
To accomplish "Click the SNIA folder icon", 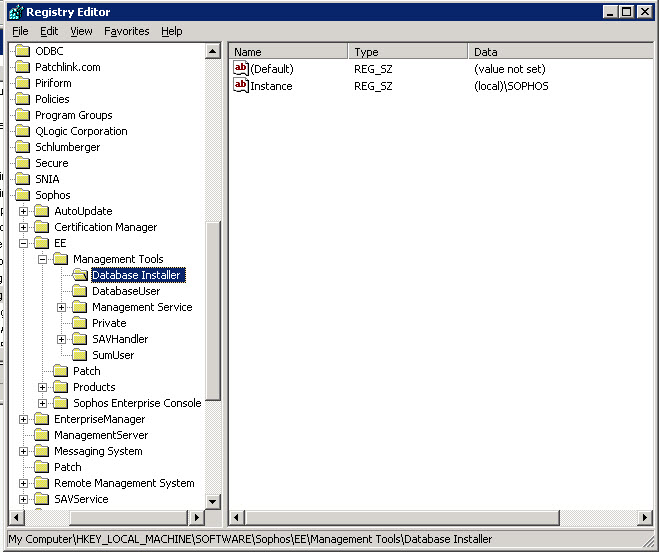I will 22,179.
